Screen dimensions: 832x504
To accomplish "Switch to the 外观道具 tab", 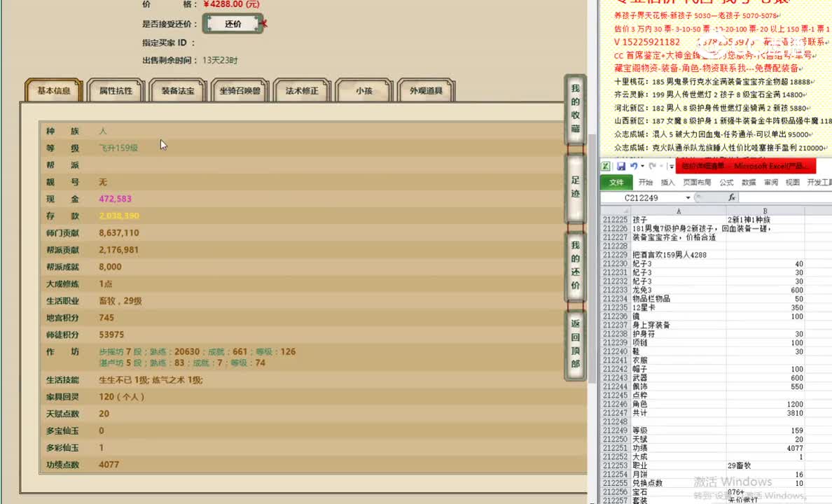I will click(426, 91).
